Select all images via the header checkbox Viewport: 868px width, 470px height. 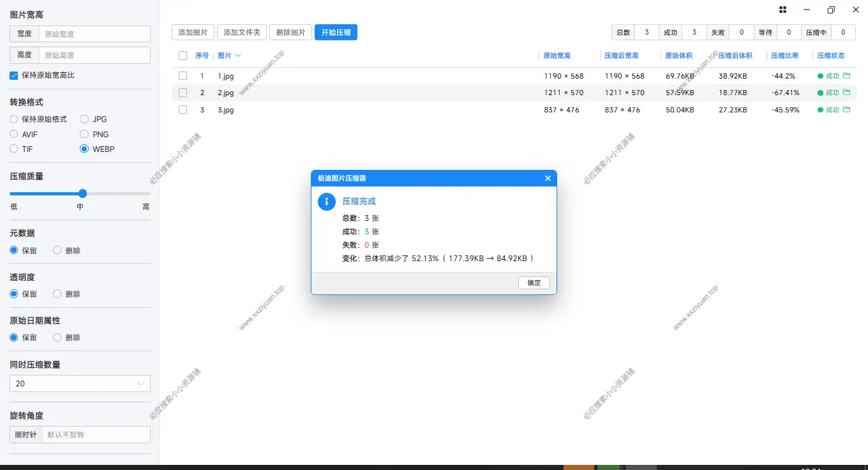coord(183,56)
